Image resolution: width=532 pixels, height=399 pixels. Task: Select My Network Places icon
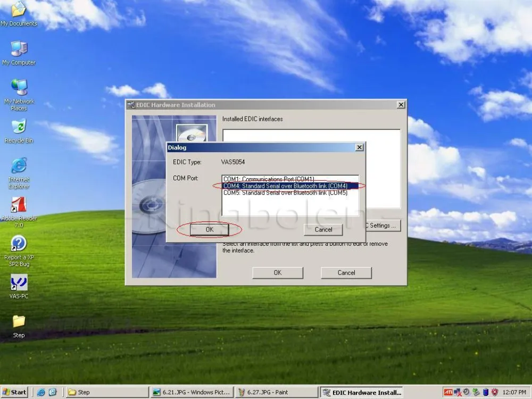pos(19,94)
